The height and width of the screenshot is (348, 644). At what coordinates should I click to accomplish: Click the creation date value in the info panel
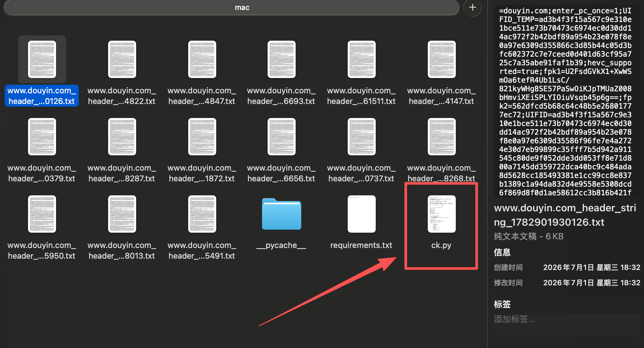tap(592, 267)
